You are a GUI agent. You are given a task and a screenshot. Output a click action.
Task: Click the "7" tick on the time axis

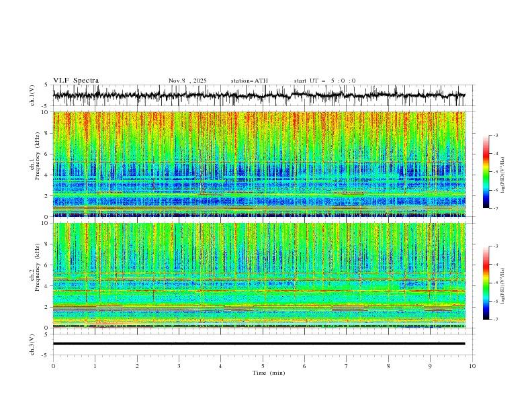coord(347,366)
